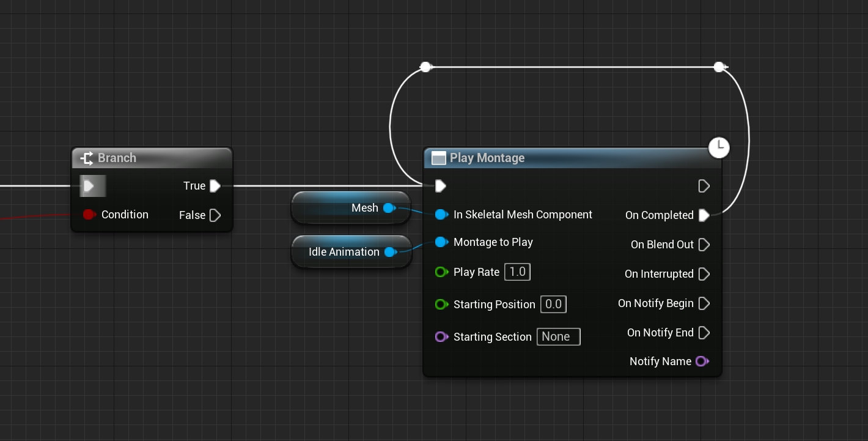Screen dimensions: 868x441
Task: Select the Idle Animation variable node
Action: (x=351, y=251)
